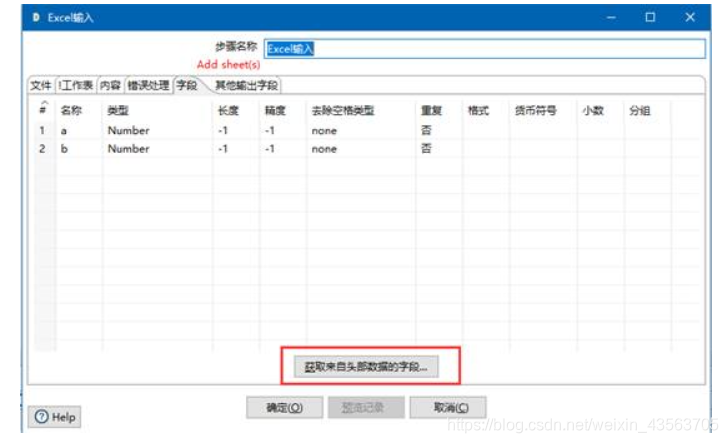Minimize the Excel输入 dialog
The height and width of the screenshot is (443, 728).
611,18
